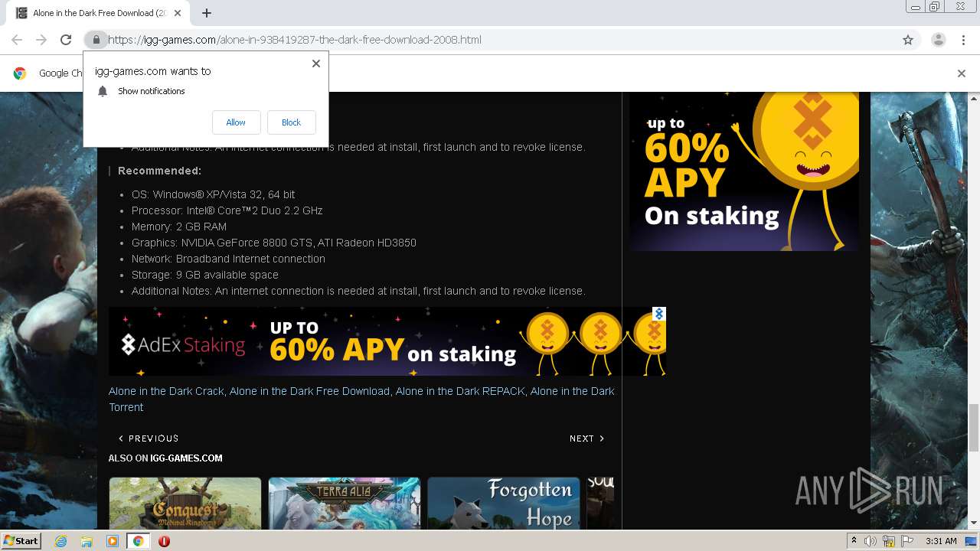Open the 60% APY sidebar ad

click(744, 171)
